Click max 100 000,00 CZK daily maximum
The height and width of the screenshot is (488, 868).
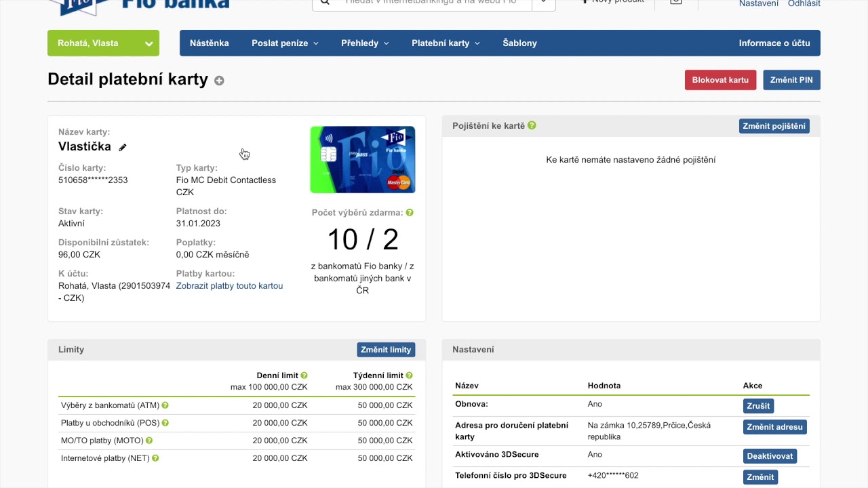[269, 387]
